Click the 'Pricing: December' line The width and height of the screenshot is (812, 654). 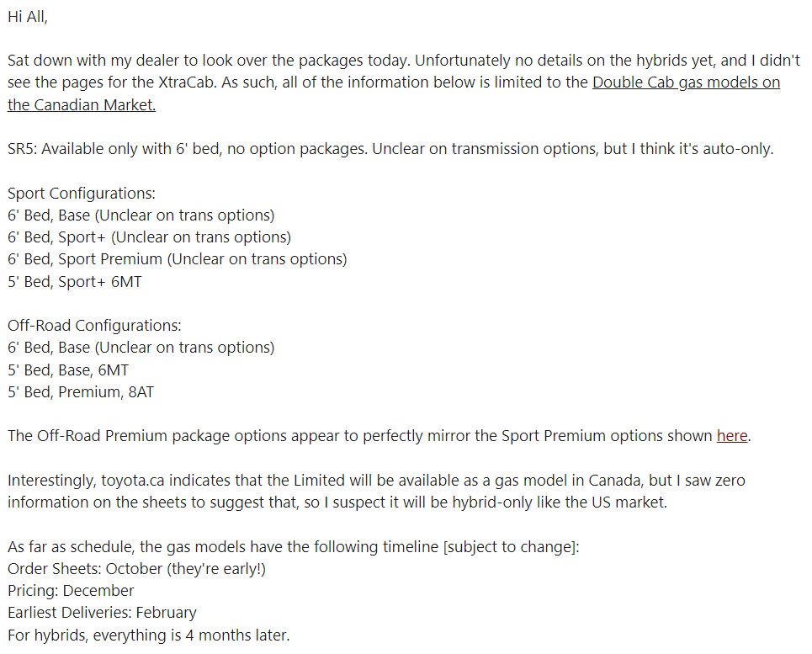[71, 591]
